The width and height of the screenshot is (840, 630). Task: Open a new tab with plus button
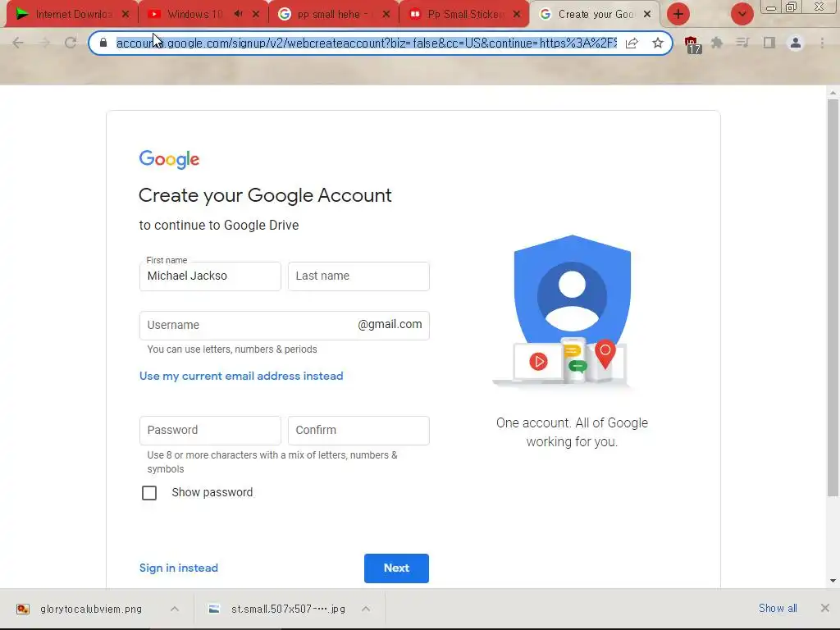tap(678, 14)
